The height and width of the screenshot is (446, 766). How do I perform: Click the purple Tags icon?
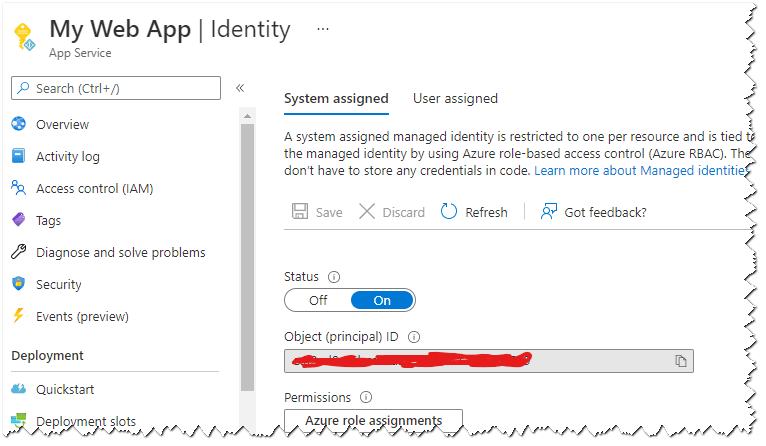tap(19, 220)
